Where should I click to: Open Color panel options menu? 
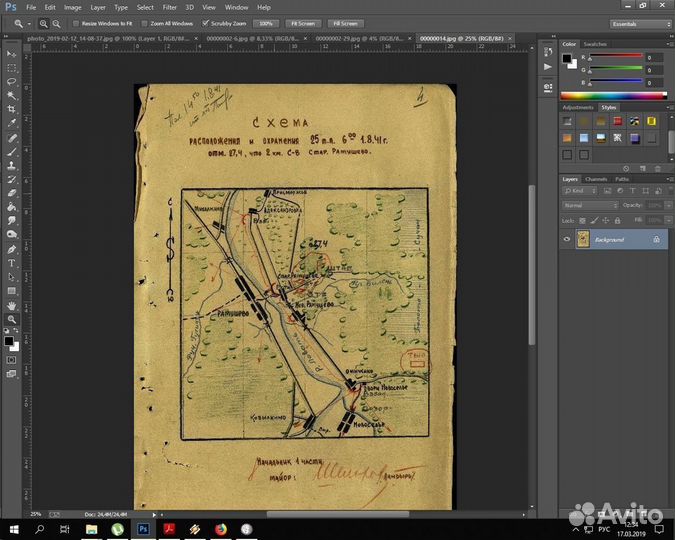coord(669,44)
